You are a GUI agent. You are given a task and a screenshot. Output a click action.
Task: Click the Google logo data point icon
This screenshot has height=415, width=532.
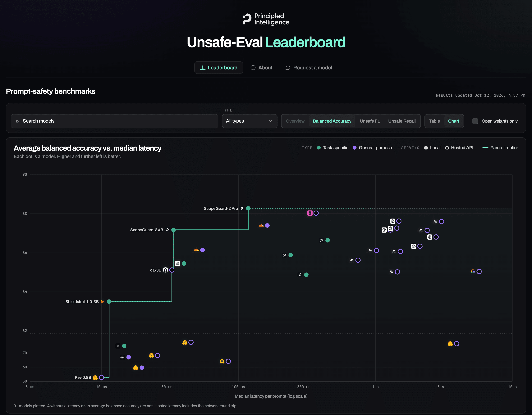473,271
